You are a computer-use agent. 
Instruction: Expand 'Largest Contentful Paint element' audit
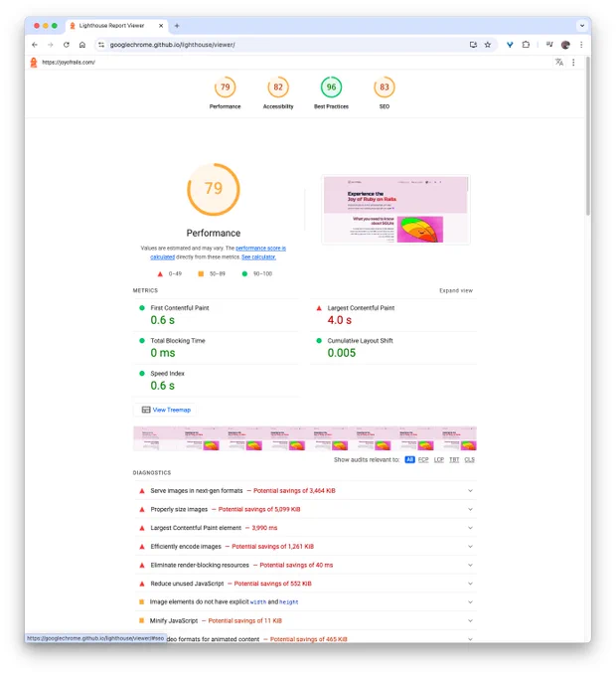tap(305, 528)
